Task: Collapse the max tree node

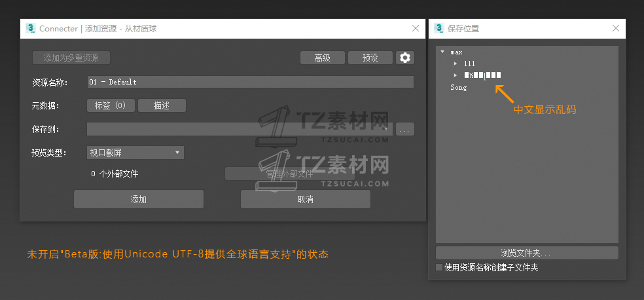Action: point(442,52)
